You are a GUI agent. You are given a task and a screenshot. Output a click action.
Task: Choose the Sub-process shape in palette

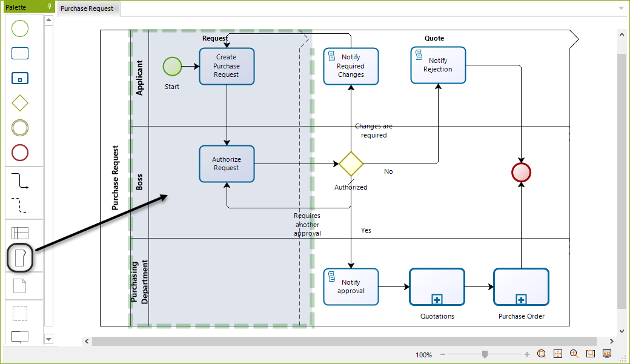[20, 78]
